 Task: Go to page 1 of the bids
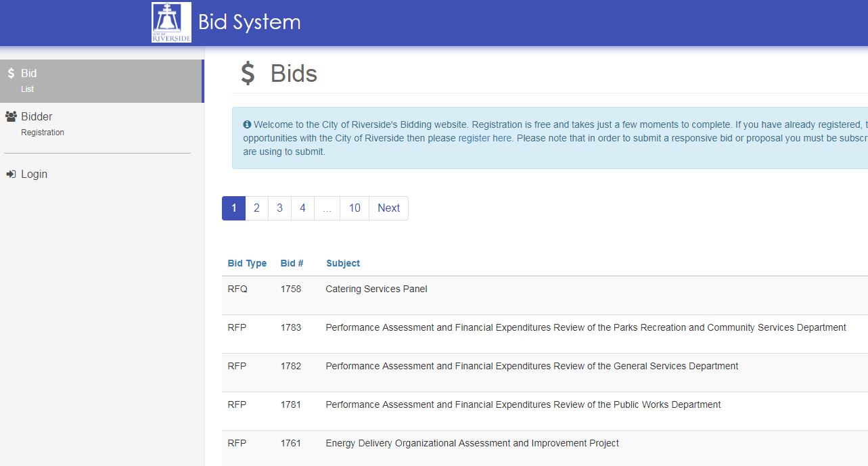point(233,208)
